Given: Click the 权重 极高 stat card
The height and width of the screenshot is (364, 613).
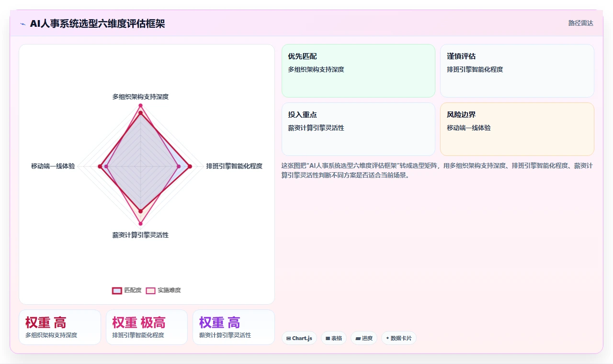Looking at the screenshot, I should [147, 327].
